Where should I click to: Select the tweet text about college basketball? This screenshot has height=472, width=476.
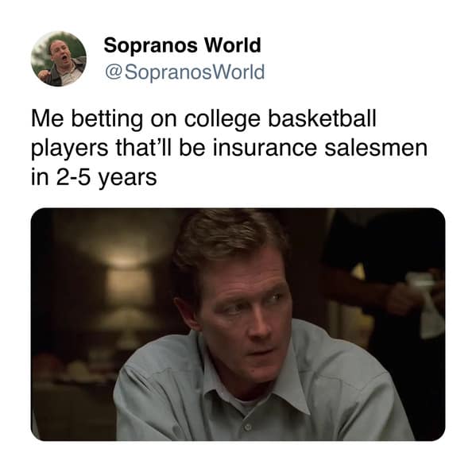[229, 148]
